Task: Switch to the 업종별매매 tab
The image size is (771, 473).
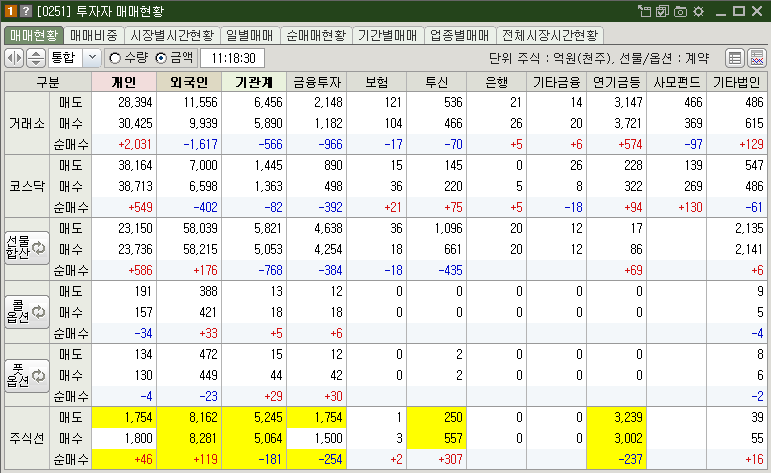Action: point(459,35)
